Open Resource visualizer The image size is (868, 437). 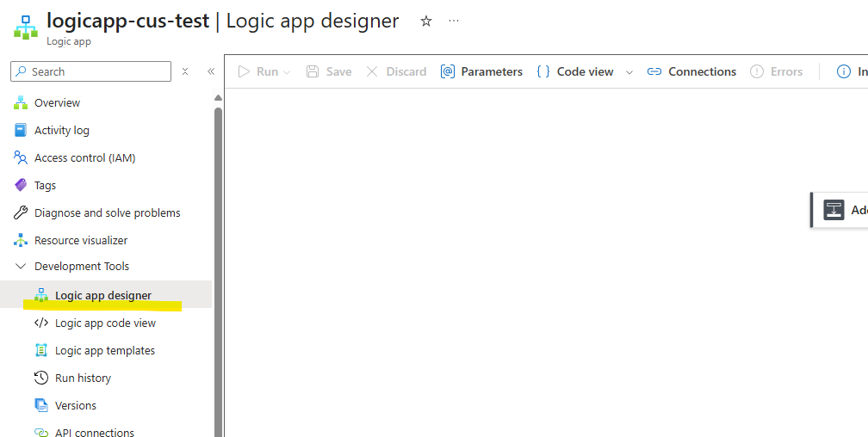point(81,241)
